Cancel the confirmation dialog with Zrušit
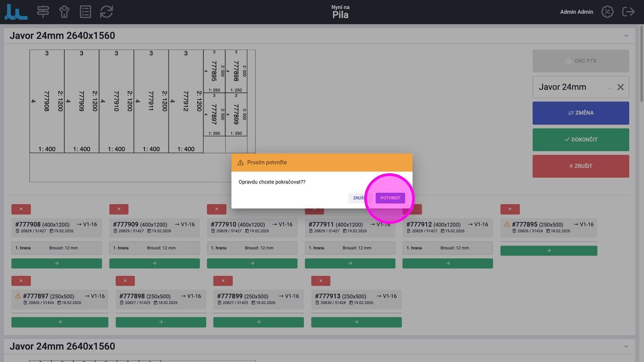 358,198
